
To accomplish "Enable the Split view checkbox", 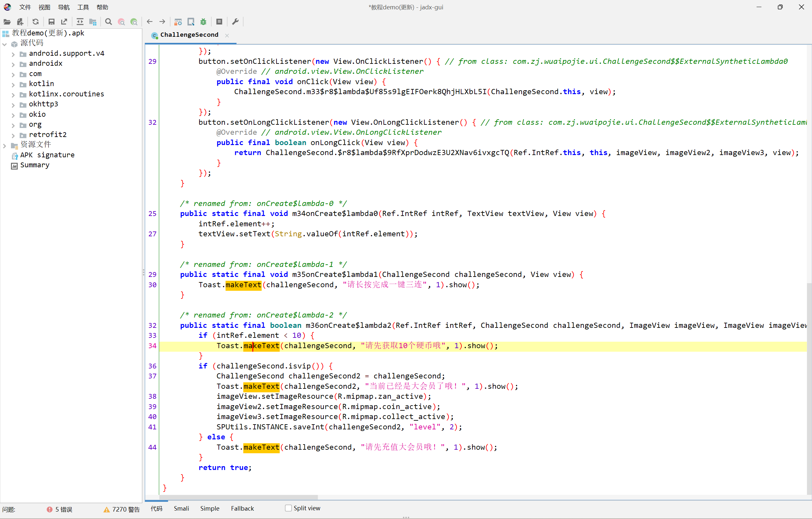I will pyautogui.click(x=288, y=508).
